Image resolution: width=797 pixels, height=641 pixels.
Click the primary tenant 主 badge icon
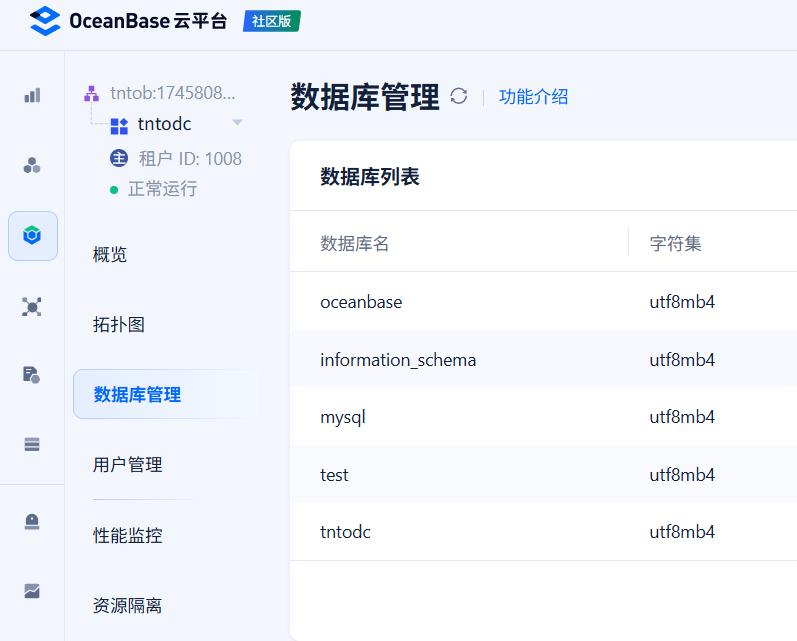coord(119,158)
